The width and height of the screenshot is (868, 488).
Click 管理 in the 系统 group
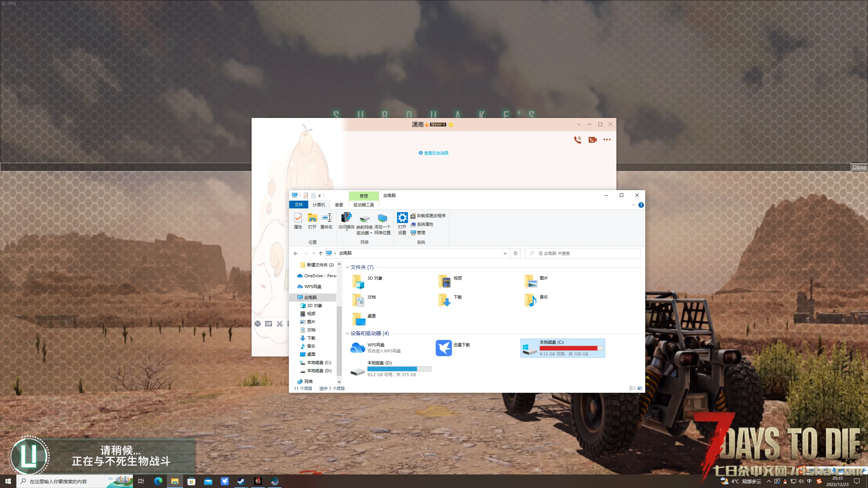point(418,233)
